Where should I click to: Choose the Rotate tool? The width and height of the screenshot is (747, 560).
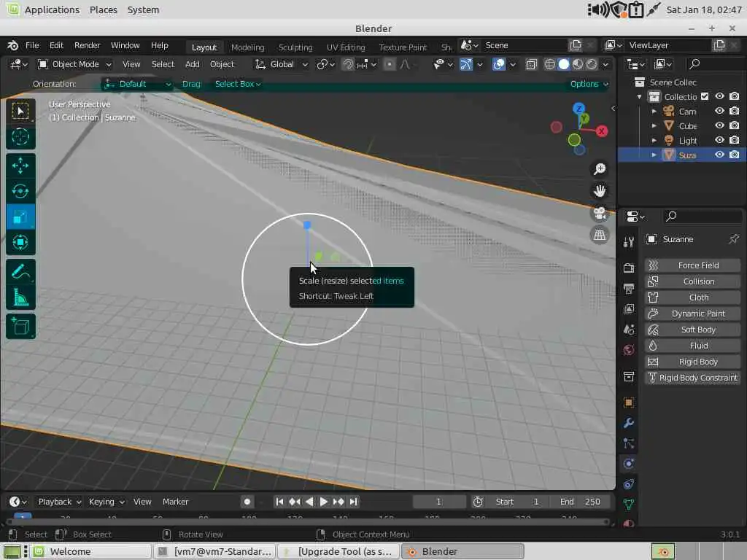point(20,192)
